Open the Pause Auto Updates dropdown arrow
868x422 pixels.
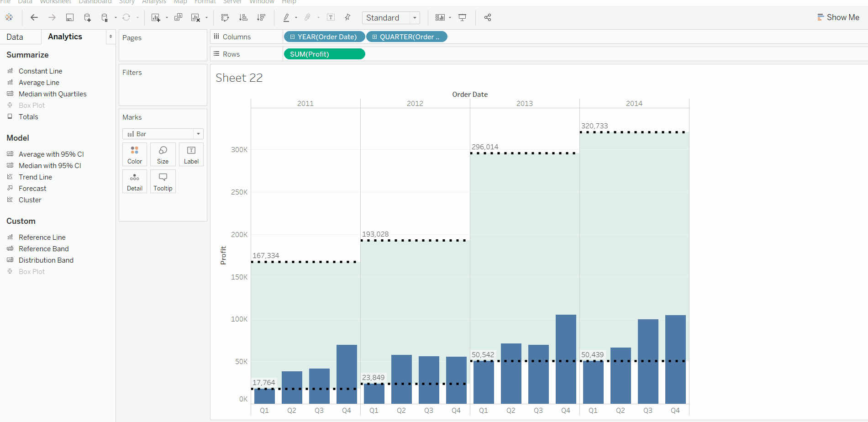tap(116, 18)
